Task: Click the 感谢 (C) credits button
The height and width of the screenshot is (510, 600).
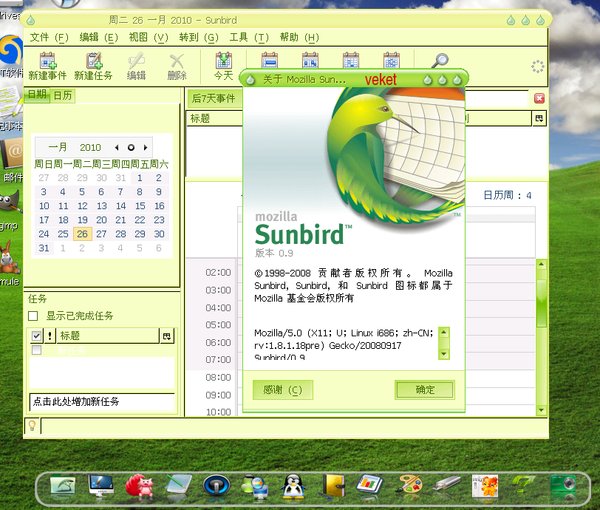Action: (x=281, y=390)
